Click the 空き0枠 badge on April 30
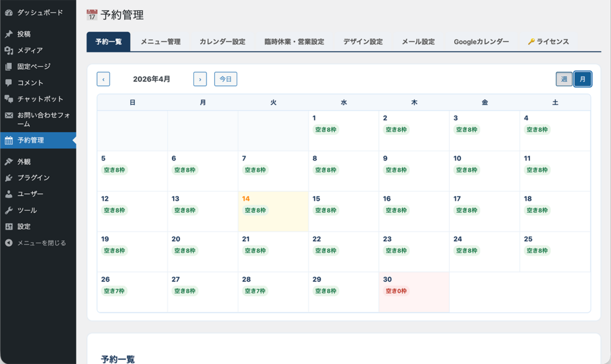Image resolution: width=611 pixels, height=364 pixels. tap(397, 291)
